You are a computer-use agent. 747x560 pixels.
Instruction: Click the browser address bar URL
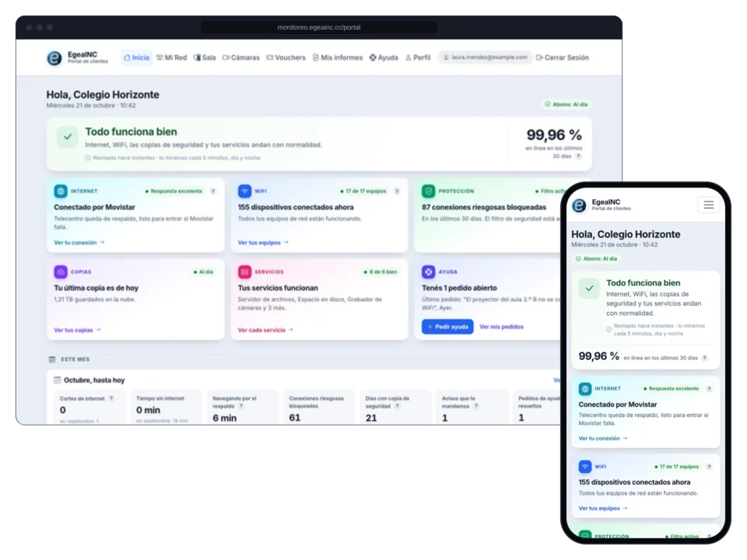(319, 27)
